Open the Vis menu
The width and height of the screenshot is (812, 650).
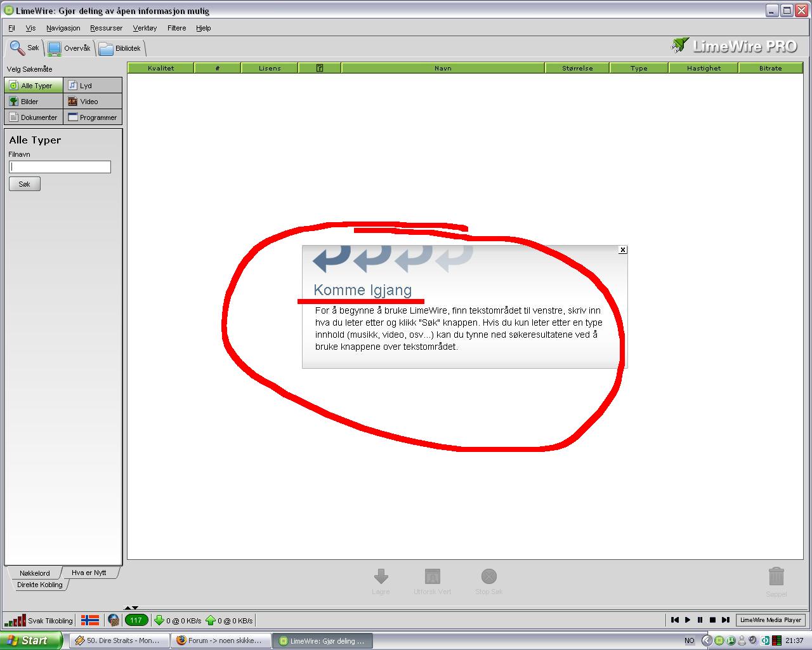point(30,28)
